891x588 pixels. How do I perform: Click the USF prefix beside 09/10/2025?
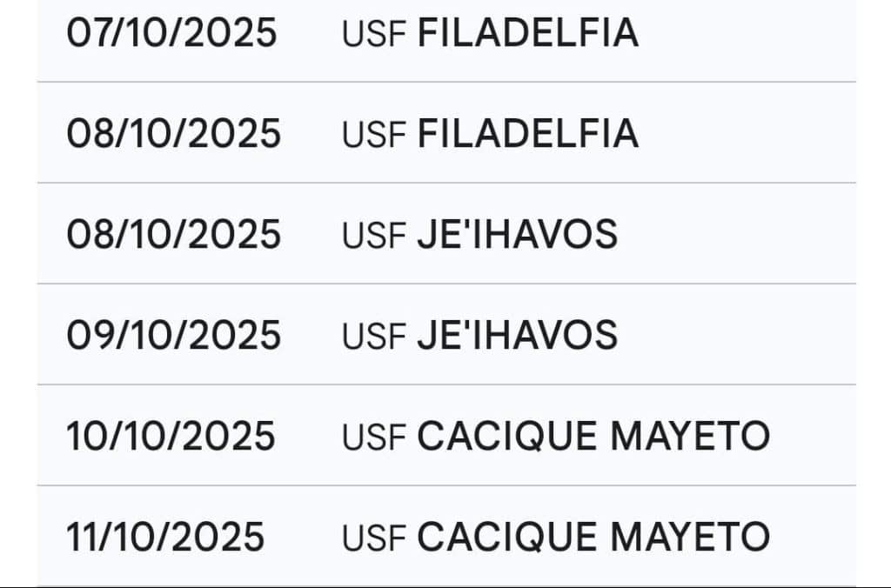374,337
